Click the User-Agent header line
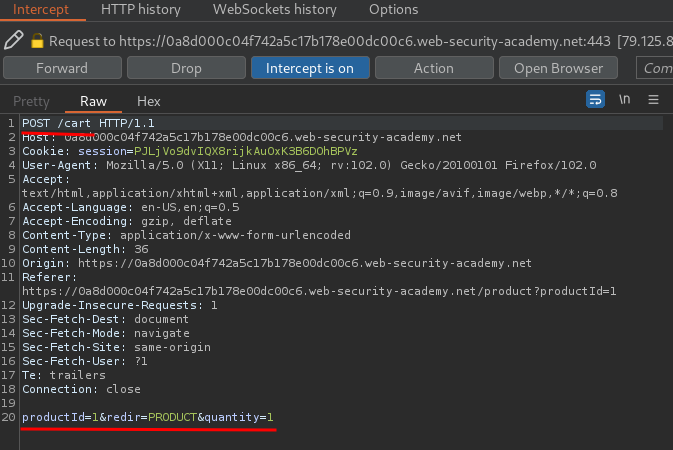This screenshot has height=450, width=673. (309, 165)
